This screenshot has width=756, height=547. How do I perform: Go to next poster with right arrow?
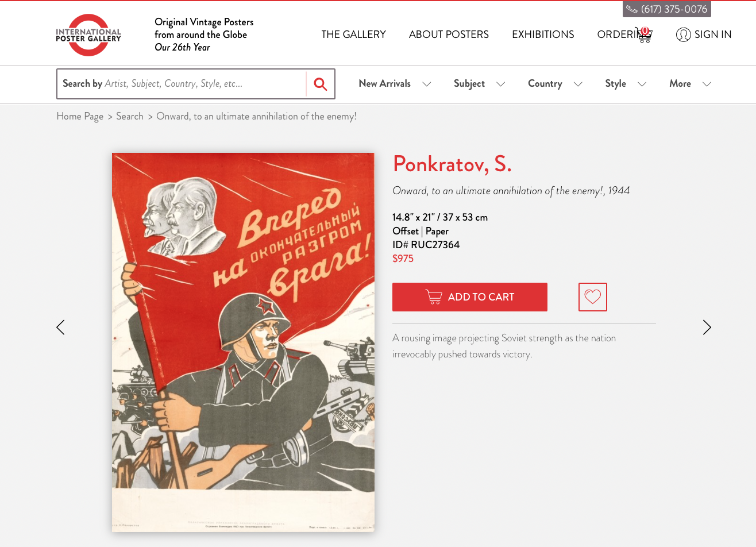(707, 328)
